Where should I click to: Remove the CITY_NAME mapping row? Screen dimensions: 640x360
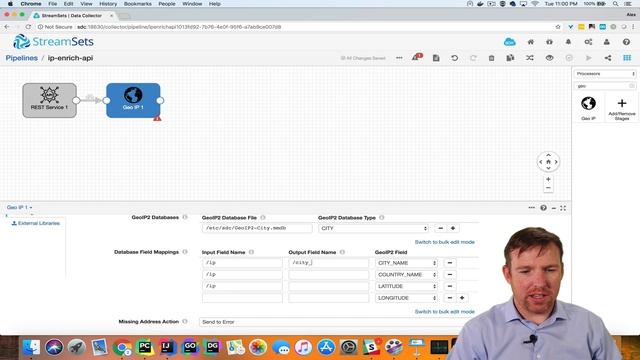point(450,263)
